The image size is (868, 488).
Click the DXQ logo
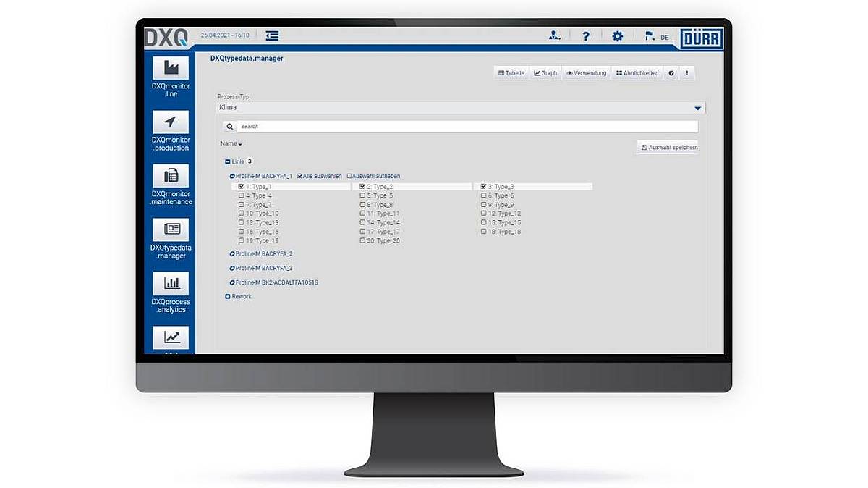tap(166, 37)
